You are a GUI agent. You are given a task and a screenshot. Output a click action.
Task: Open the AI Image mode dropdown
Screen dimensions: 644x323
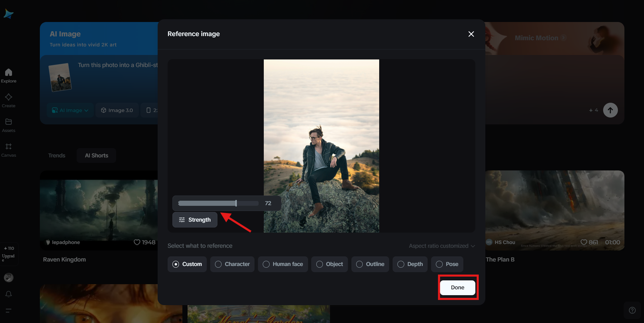pyautogui.click(x=70, y=110)
